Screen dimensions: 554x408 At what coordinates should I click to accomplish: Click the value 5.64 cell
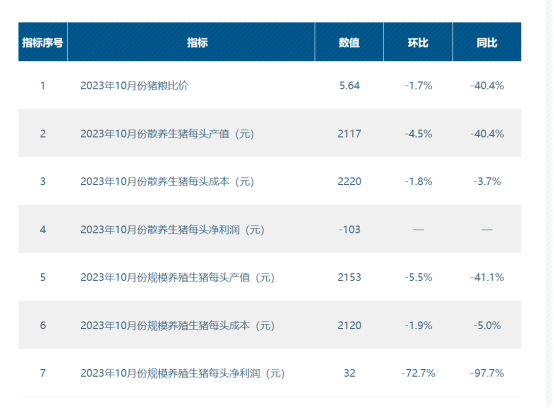point(349,85)
